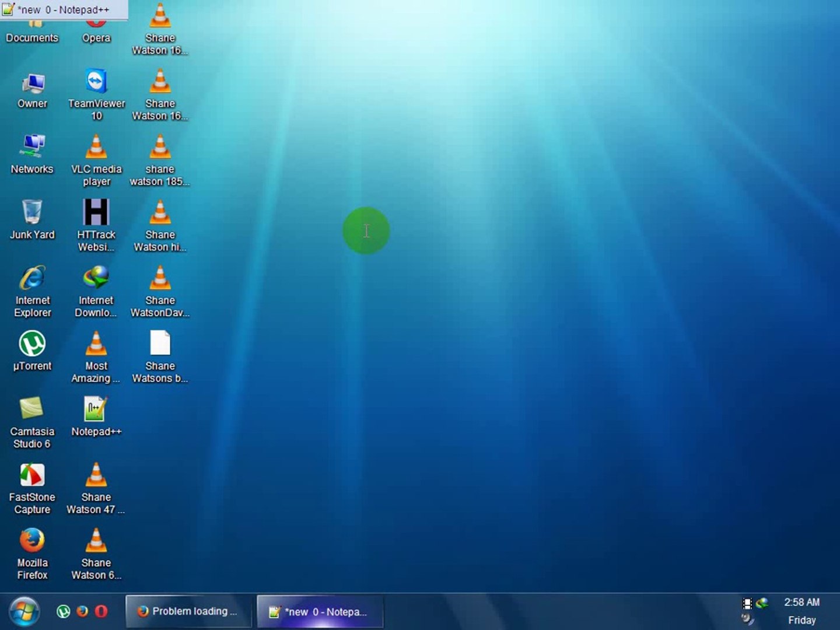Select the Networks desktop icon
Viewport: 840px width, 630px height.
32,154
